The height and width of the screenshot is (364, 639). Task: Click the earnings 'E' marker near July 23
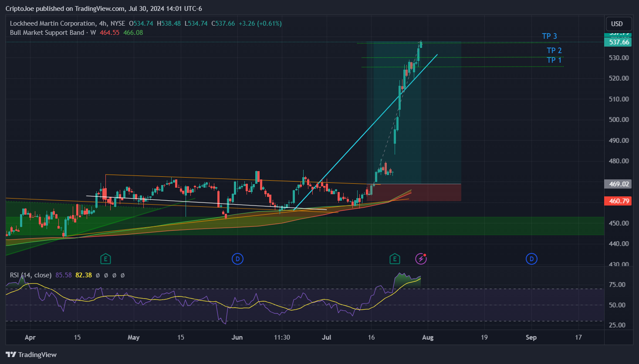point(395,259)
